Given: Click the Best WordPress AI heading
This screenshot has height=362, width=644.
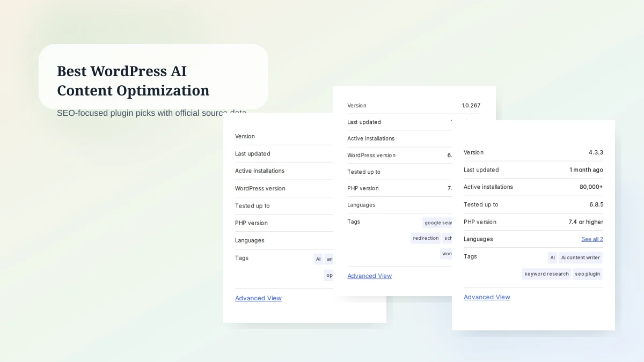Looking at the screenshot, I should coord(122,71).
